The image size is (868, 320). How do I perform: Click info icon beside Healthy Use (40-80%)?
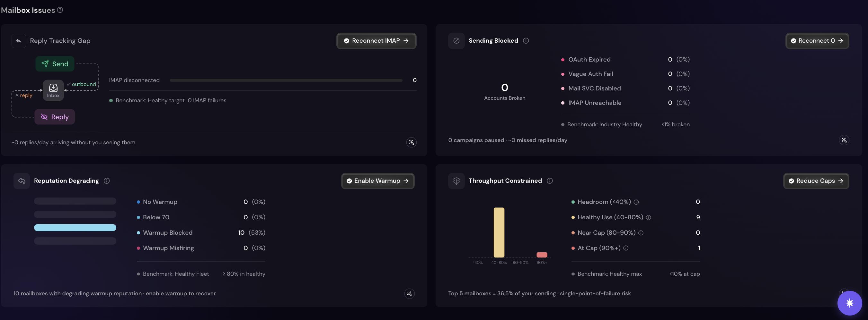click(x=648, y=218)
